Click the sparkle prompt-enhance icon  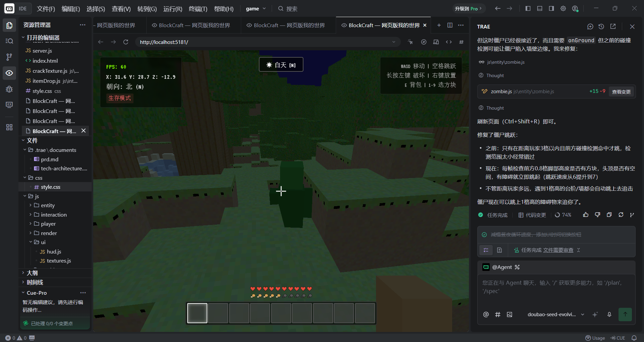[595, 315]
